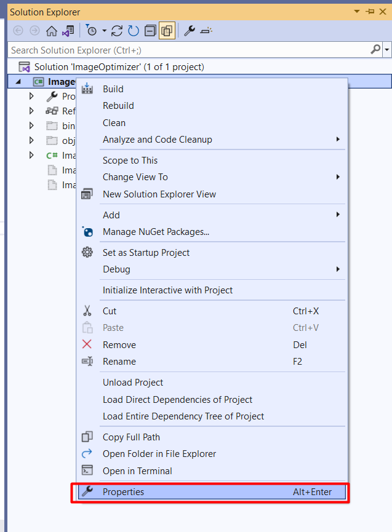Viewport: 392px width, 532px height.
Task: Expand the References (Ref) tree node
Action: 31,111
